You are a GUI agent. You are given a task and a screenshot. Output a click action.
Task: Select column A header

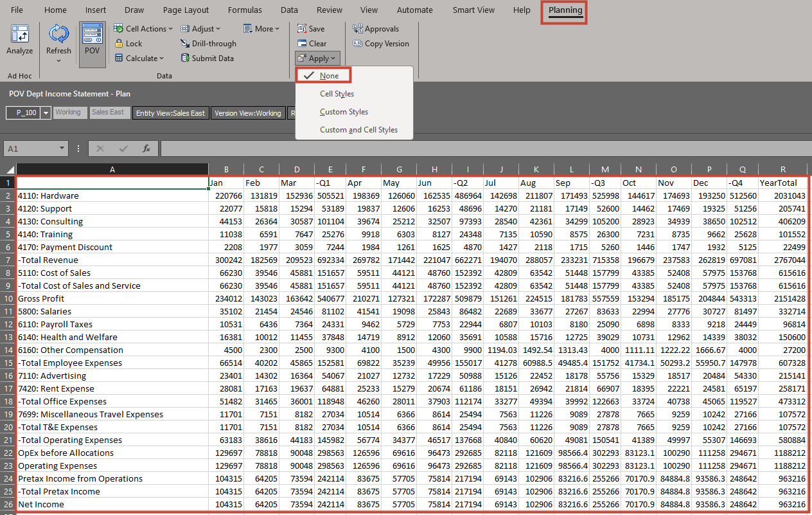112,170
